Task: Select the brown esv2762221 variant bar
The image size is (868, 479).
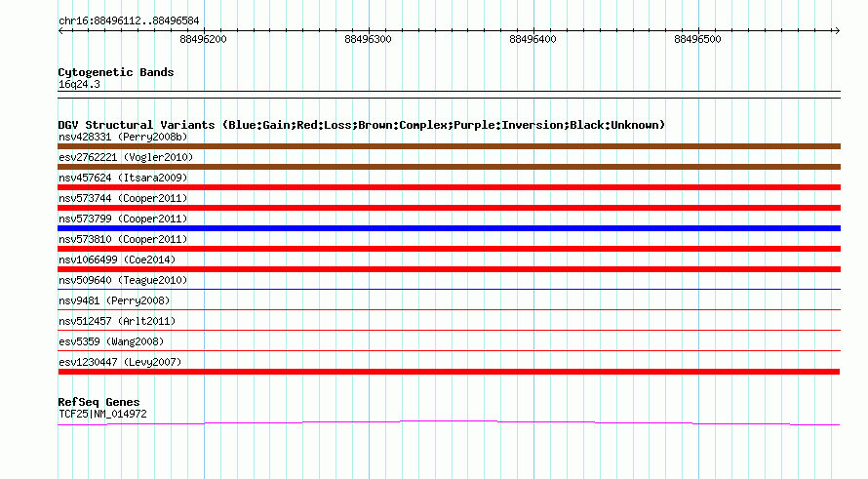Action: (x=449, y=167)
